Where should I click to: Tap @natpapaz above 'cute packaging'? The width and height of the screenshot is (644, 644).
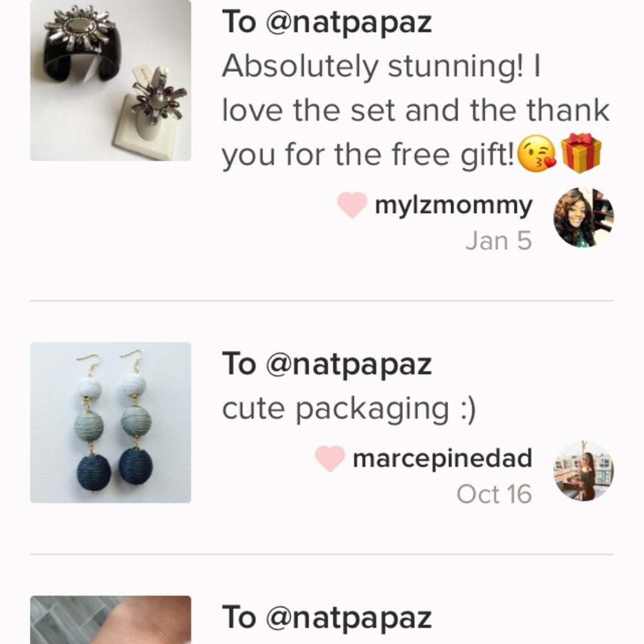coord(348,365)
